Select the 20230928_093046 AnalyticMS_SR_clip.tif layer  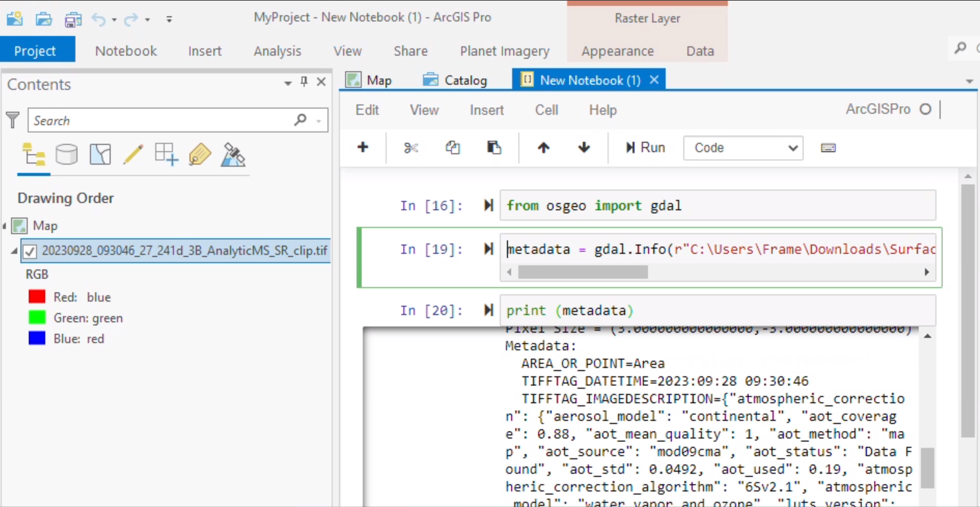click(184, 250)
